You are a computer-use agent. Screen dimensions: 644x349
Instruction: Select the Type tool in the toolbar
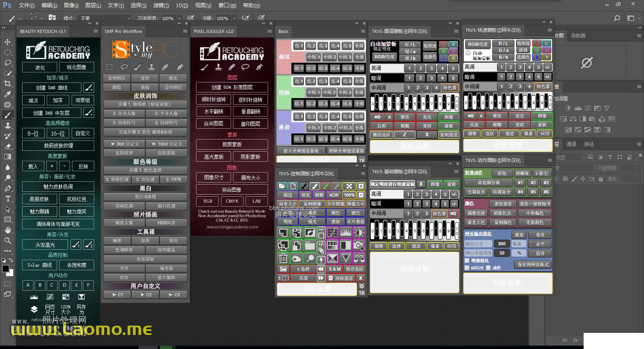pyautogui.click(x=8, y=199)
